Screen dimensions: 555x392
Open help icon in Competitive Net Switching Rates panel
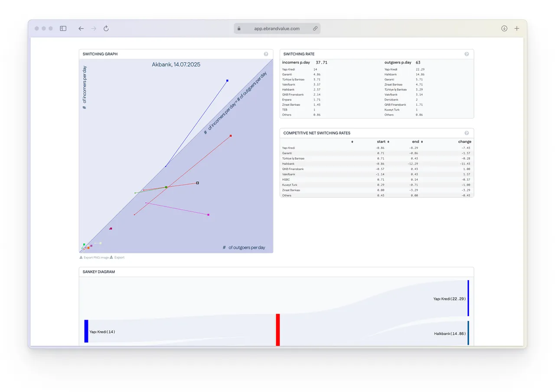click(467, 133)
